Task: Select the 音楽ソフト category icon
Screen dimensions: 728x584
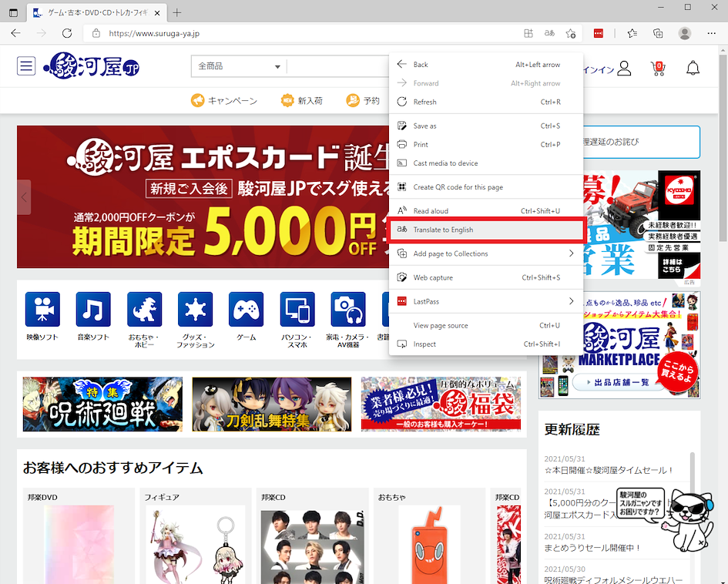Action: 93,309
